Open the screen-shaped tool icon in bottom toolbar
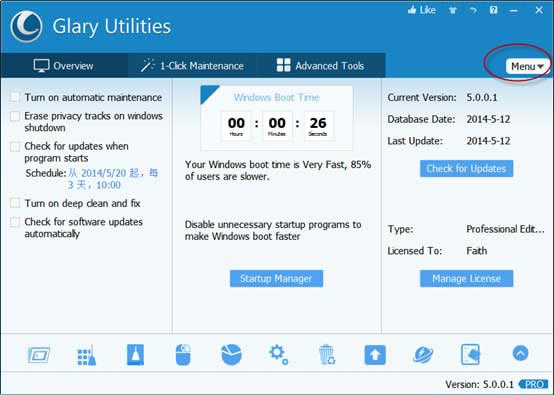The height and width of the screenshot is (395, 554). click(x=39, y=355)
